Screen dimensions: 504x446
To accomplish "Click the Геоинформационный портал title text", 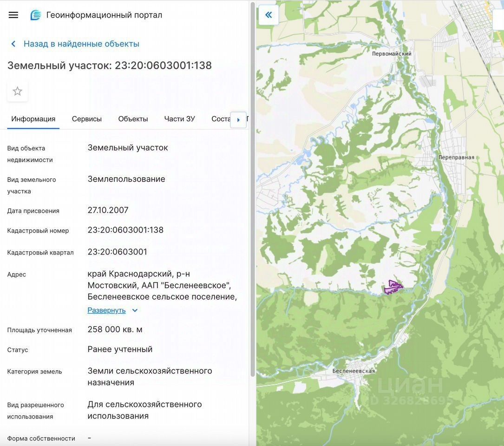I will coord(104,15).
